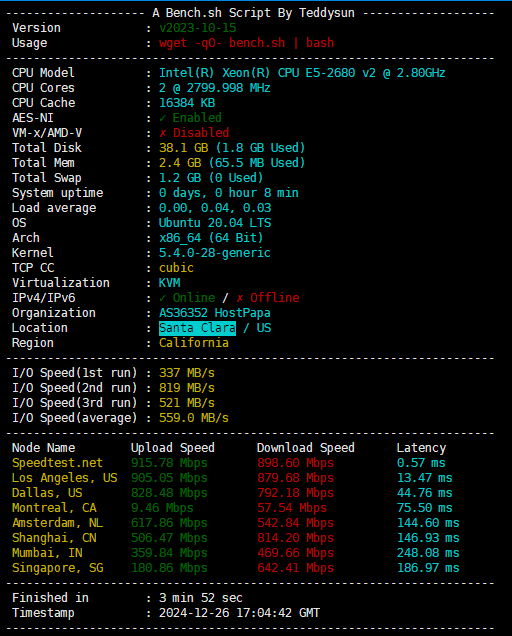
Task: Click the virtualization value KVM
Action: click(170, 283)
